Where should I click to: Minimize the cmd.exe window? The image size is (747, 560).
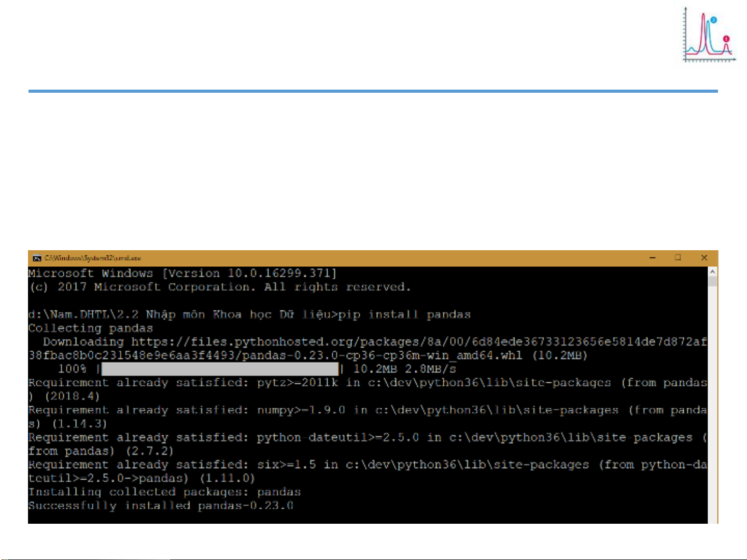[x=653, y=257]
